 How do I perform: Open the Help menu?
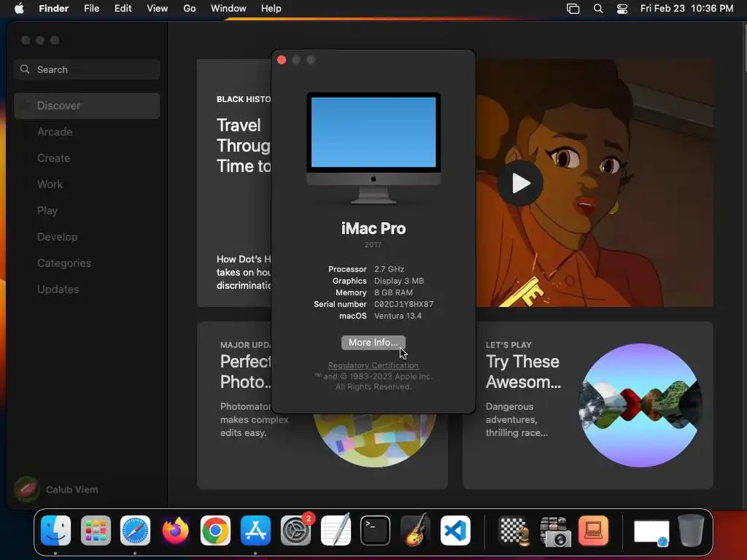[x=271, y=9]
